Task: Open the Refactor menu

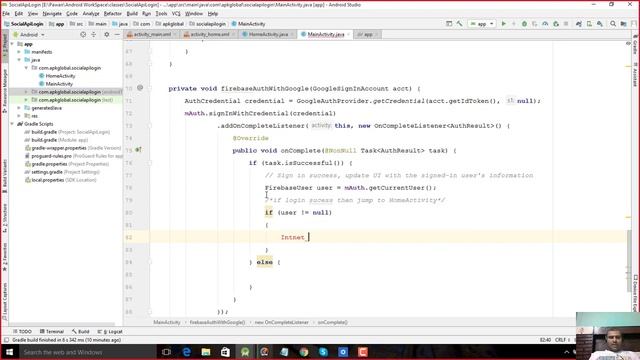Action: point(113,13)
